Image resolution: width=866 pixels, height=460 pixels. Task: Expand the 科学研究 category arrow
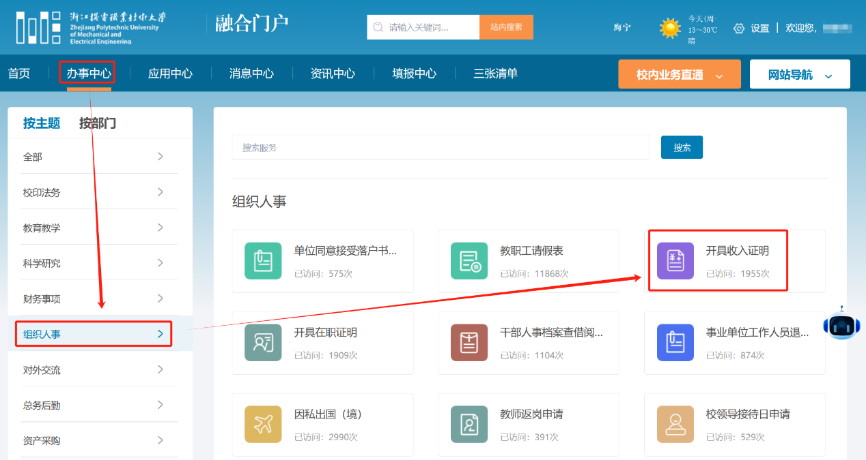(160, 263)
